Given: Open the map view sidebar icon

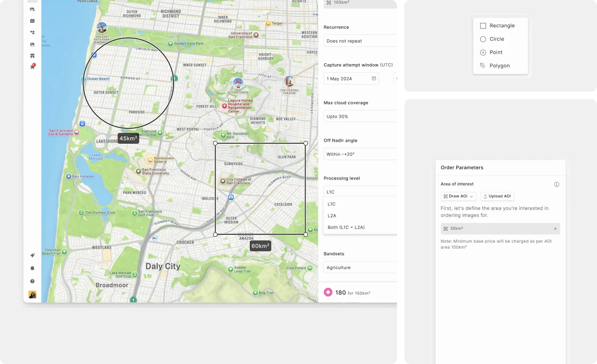Looking at the screenshot, I should [x=32, y=21].
